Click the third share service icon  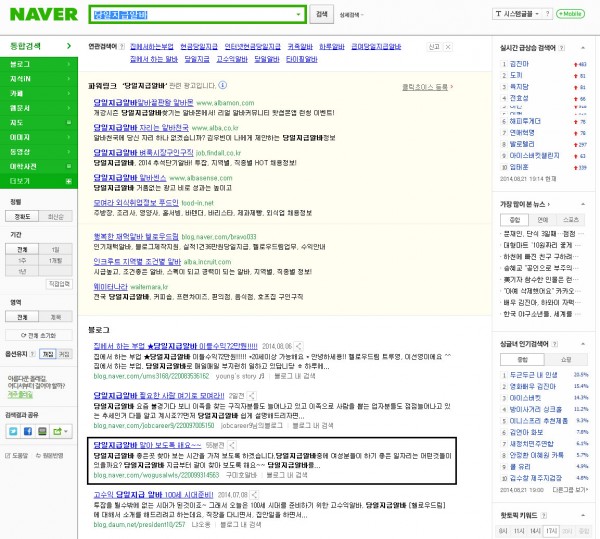[x=42, y=432]
